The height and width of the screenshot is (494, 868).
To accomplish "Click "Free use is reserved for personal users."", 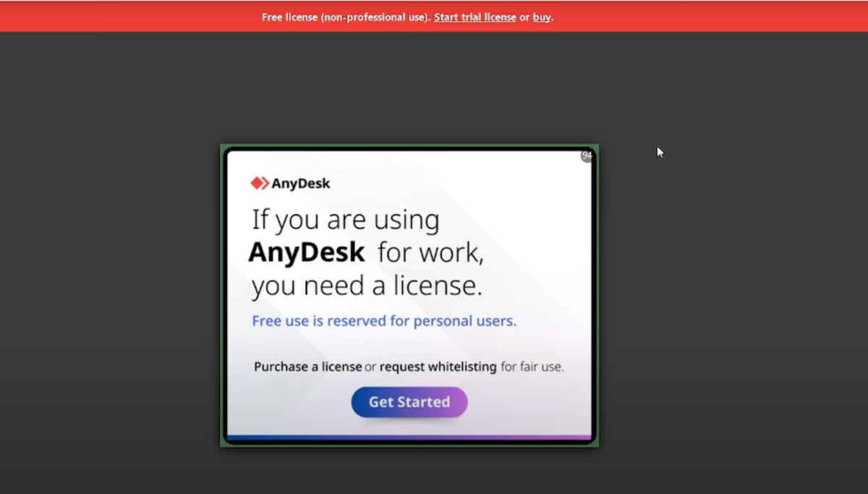I will click(384, 321).
